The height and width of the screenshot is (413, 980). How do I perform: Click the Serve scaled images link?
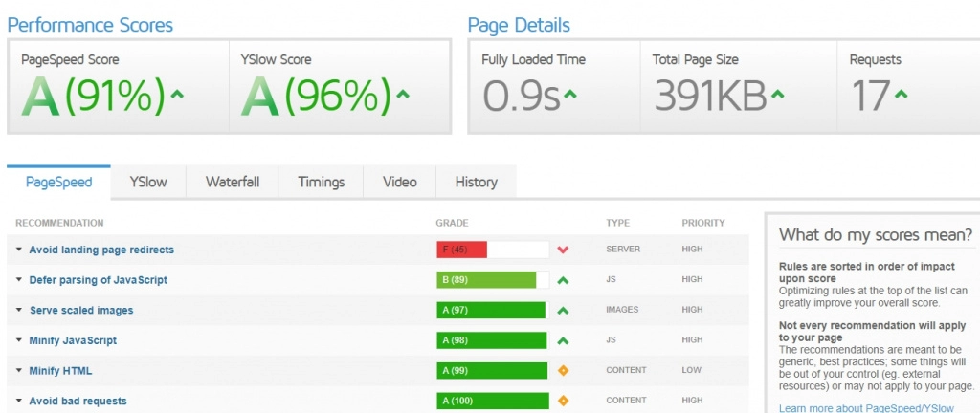click(81, 311)
